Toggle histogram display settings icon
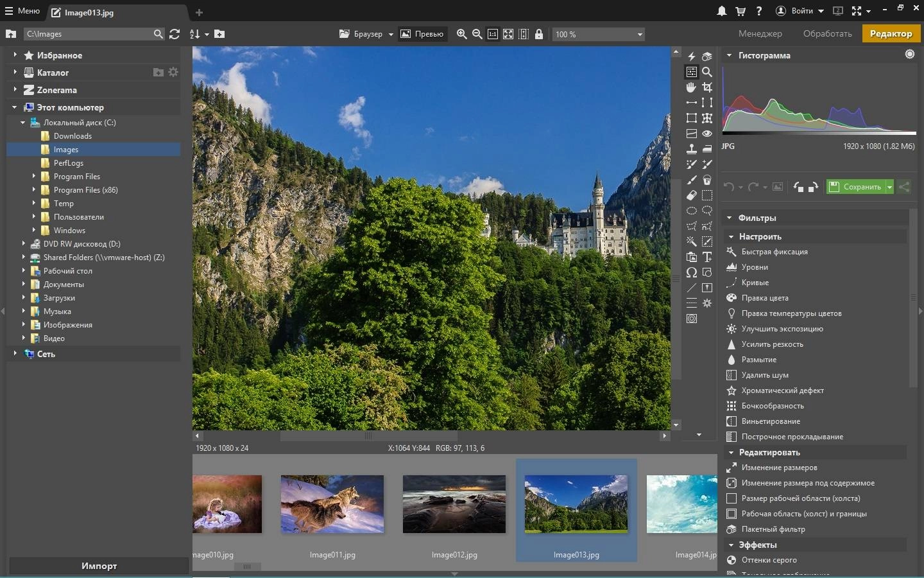This screenshot has height=578, width=924. pyautogui.click(x=910, y=55)
